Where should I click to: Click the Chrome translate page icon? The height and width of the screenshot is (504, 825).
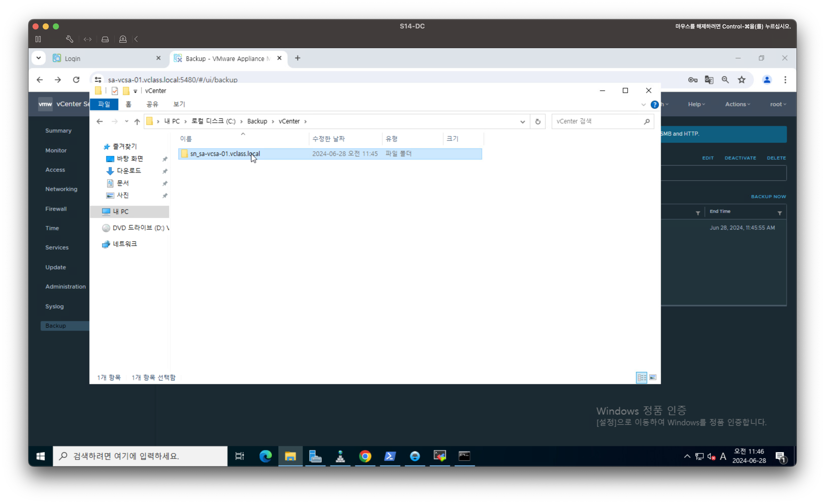pyautogui.click(x=709, y=80)
